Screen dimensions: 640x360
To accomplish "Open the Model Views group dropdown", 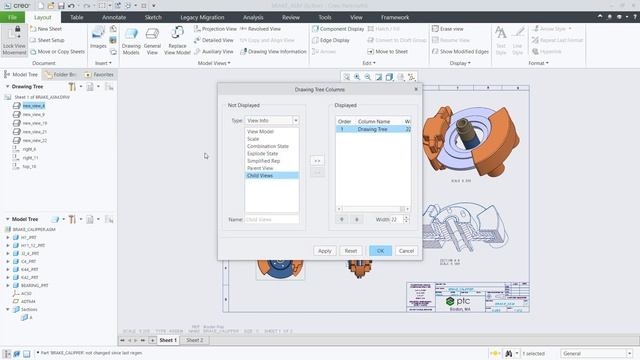I will tap(214, 63).
